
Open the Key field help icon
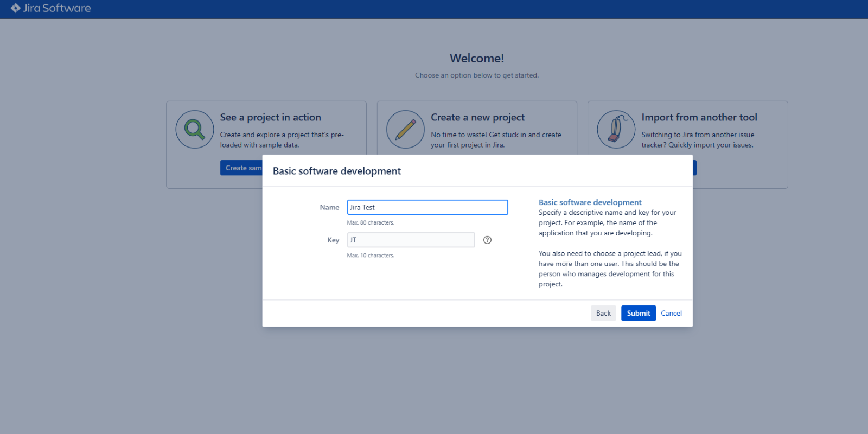pyautogui.click(x=487, y=240)
